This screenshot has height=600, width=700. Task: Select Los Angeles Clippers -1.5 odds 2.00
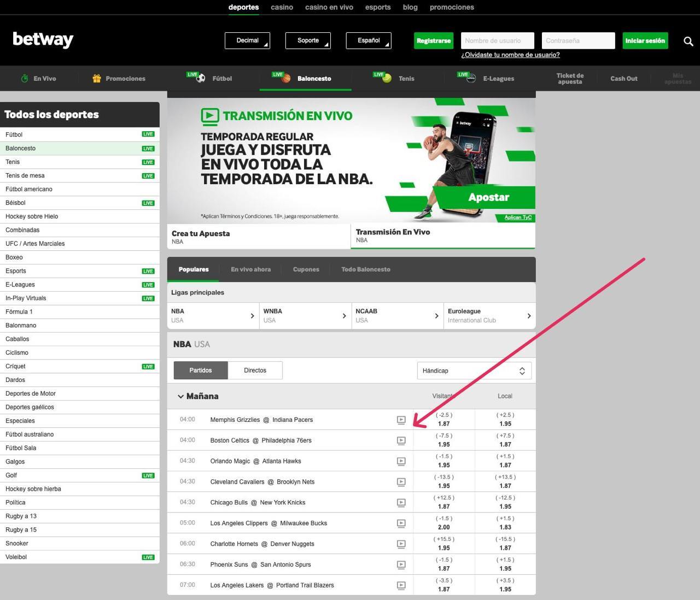[444, 523]
